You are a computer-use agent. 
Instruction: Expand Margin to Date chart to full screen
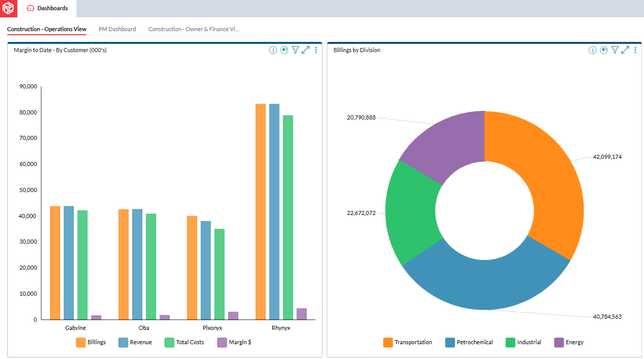point(306,50)
